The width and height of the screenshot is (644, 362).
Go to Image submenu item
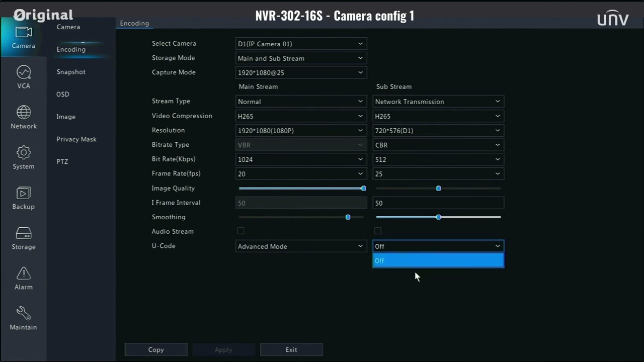click(x=66, y=117)
